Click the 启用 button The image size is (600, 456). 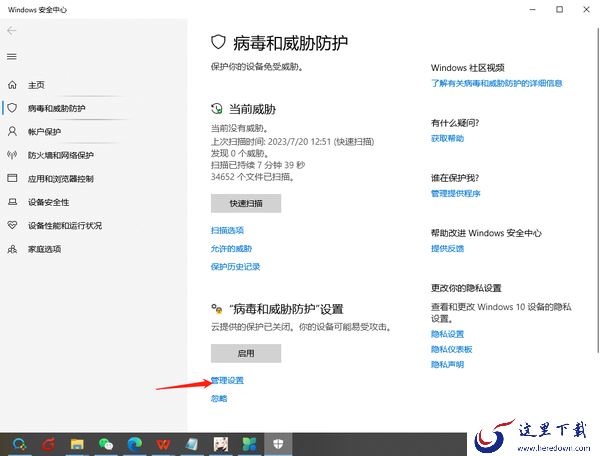coord(246,353)
